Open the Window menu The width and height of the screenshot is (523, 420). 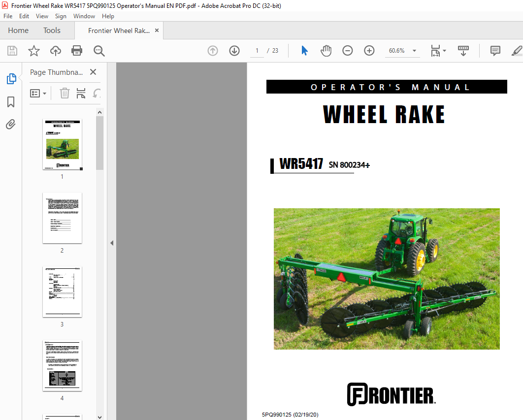(84, 16)
